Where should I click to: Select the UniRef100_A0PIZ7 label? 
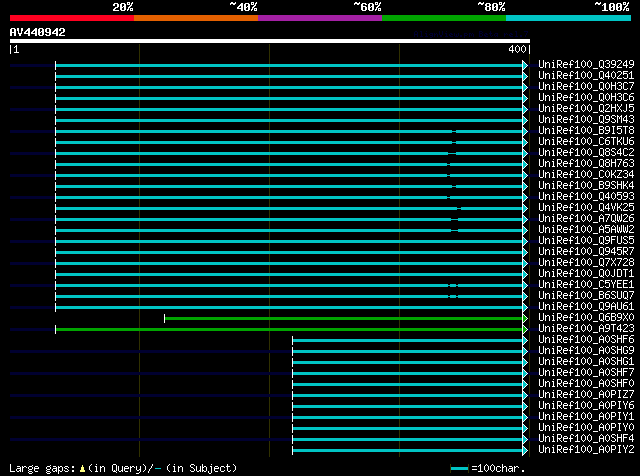pos(586,395)
